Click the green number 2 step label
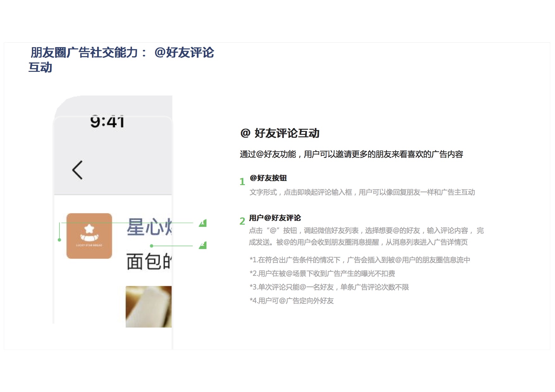 click(x=242, y=221)
